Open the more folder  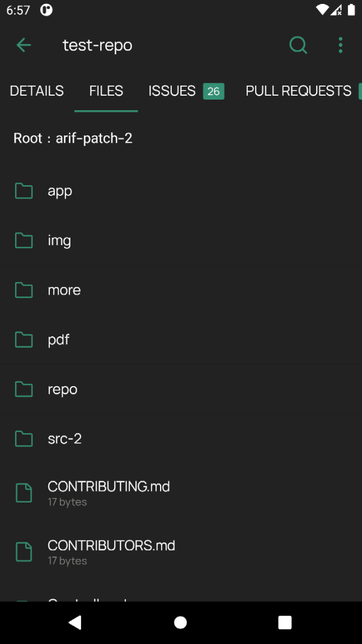coord(64,290)
